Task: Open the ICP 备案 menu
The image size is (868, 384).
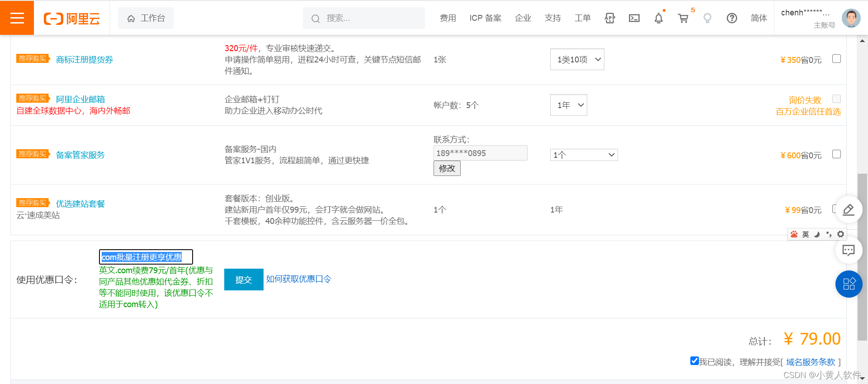Action: [486, 18]
